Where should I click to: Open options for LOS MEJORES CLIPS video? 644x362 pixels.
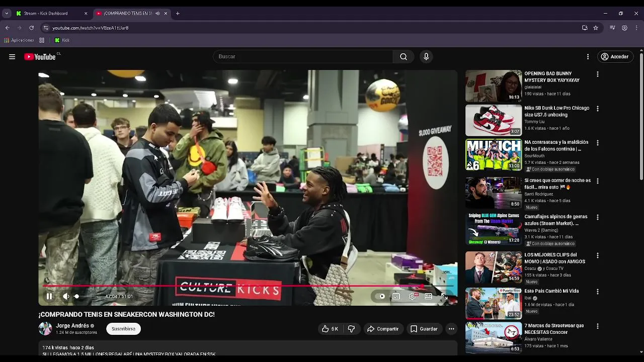tap(598, 256)
